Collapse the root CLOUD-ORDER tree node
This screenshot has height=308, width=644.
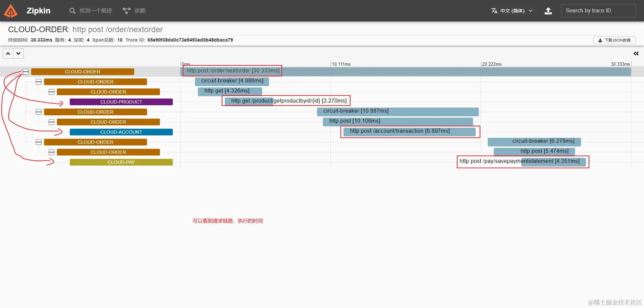coord(26,72)
